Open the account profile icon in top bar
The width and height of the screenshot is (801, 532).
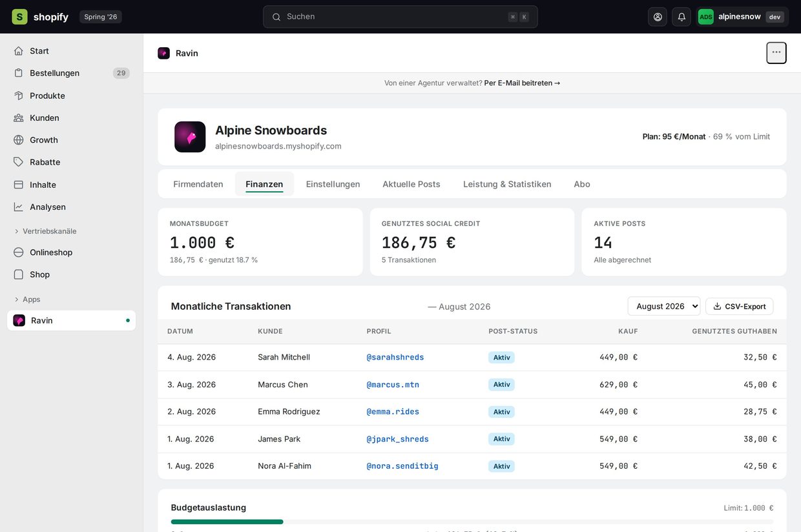[x=658, y=17]
